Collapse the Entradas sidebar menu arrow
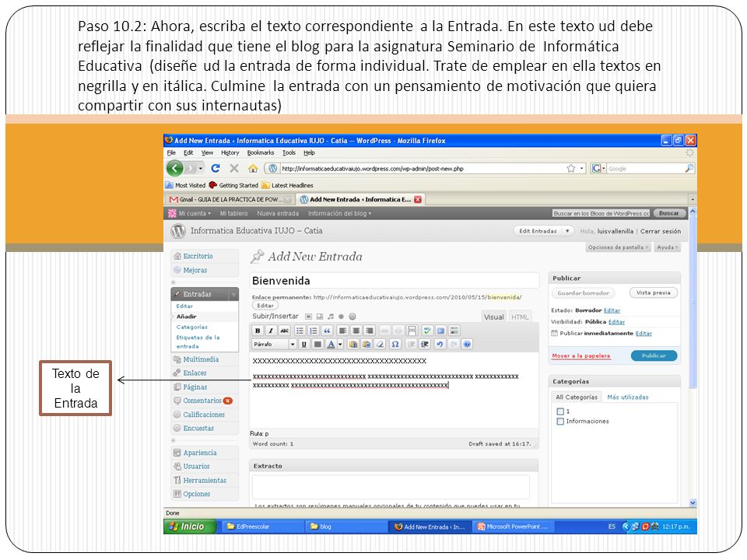 [233, 295]
